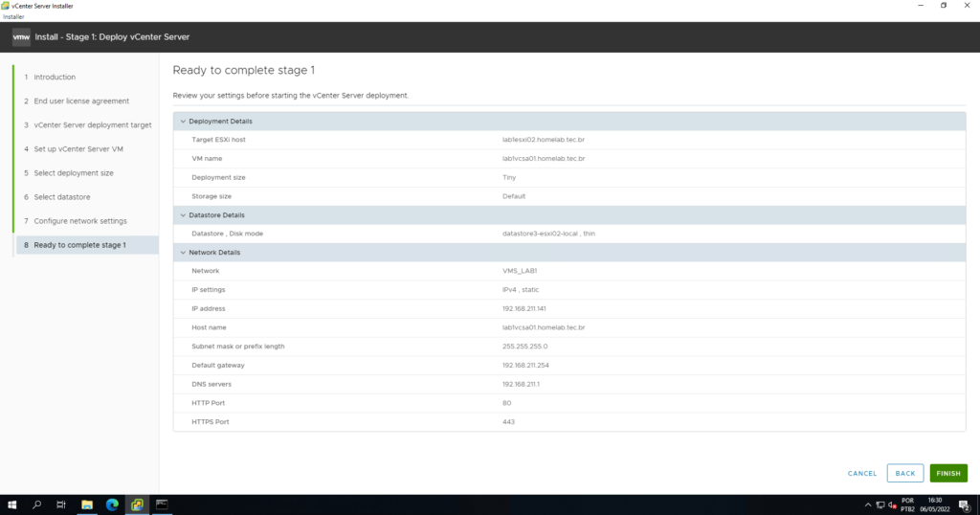
Task: Go to Set up vCenter Server VM step
Action: (78, 148)
